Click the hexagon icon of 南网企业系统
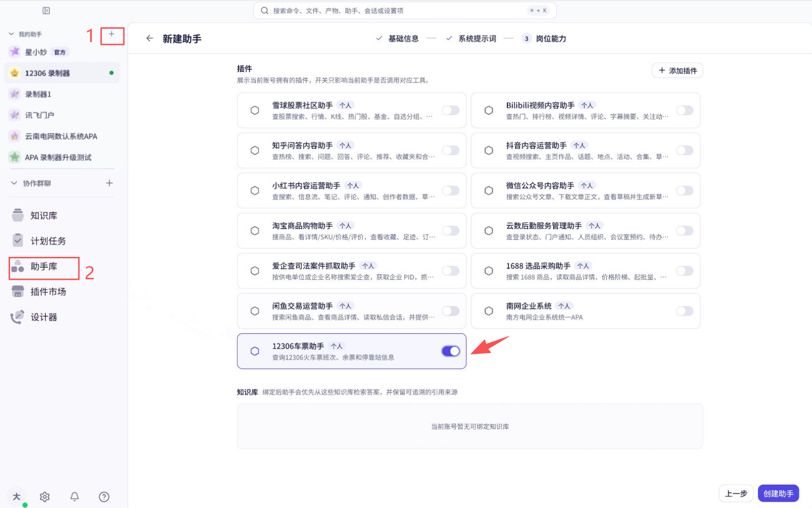 click(489, 311)
